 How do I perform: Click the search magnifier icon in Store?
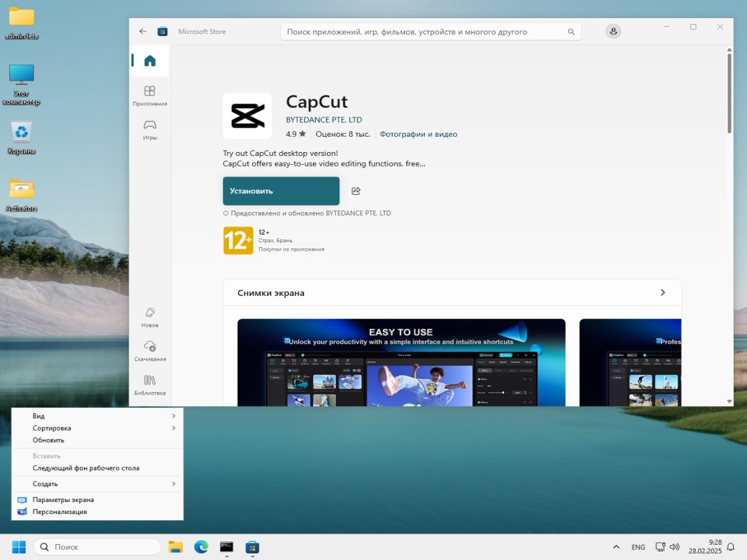[571, 32]
